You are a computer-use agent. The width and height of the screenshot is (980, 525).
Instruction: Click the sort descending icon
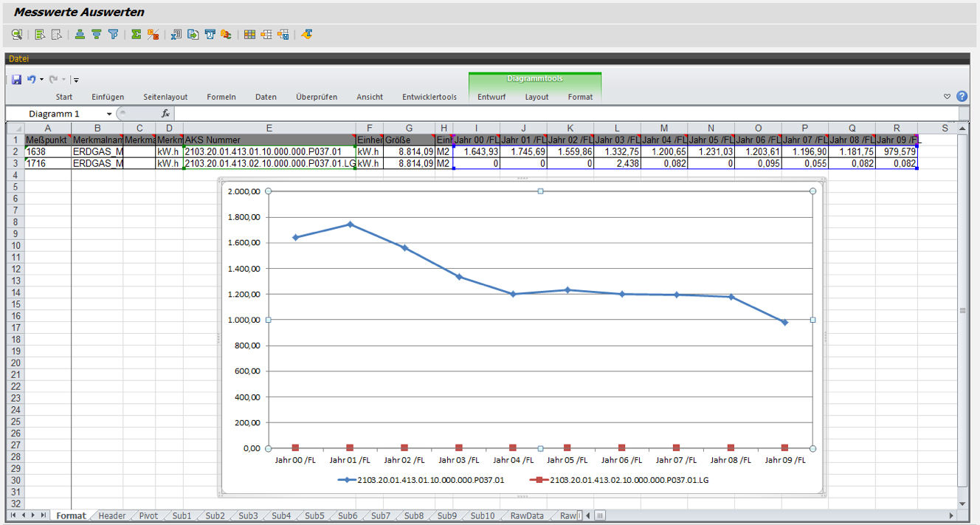[96, 34]
